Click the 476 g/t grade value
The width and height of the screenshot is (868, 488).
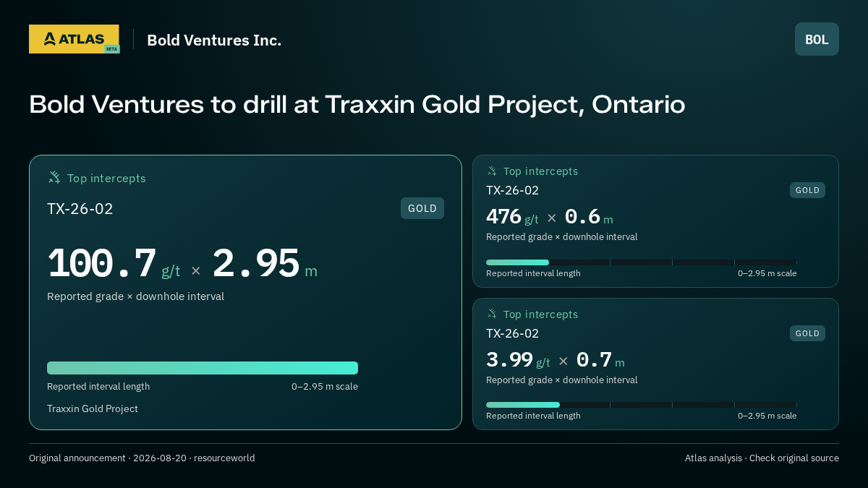pyautogui.click(x=512, y=217)
